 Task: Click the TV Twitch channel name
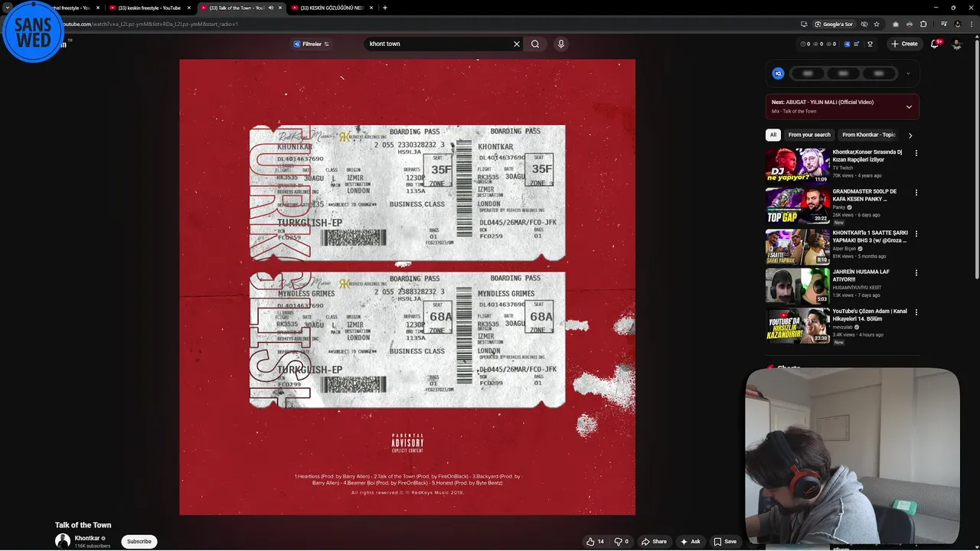[x=843, y=168]
